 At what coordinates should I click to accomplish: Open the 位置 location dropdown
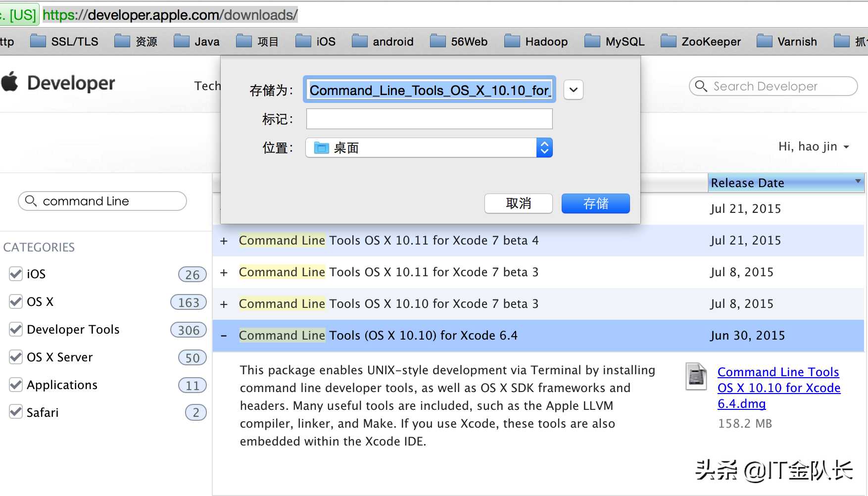pos(429,148)
